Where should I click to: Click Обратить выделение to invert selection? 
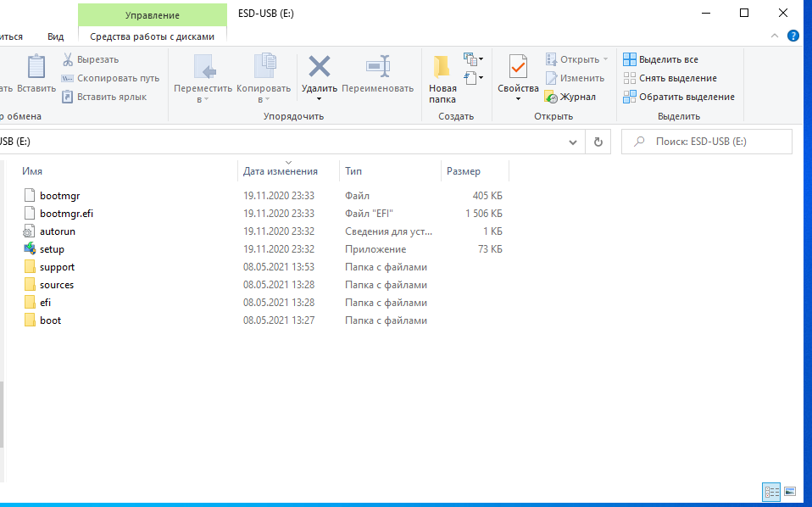pos(679,97)
